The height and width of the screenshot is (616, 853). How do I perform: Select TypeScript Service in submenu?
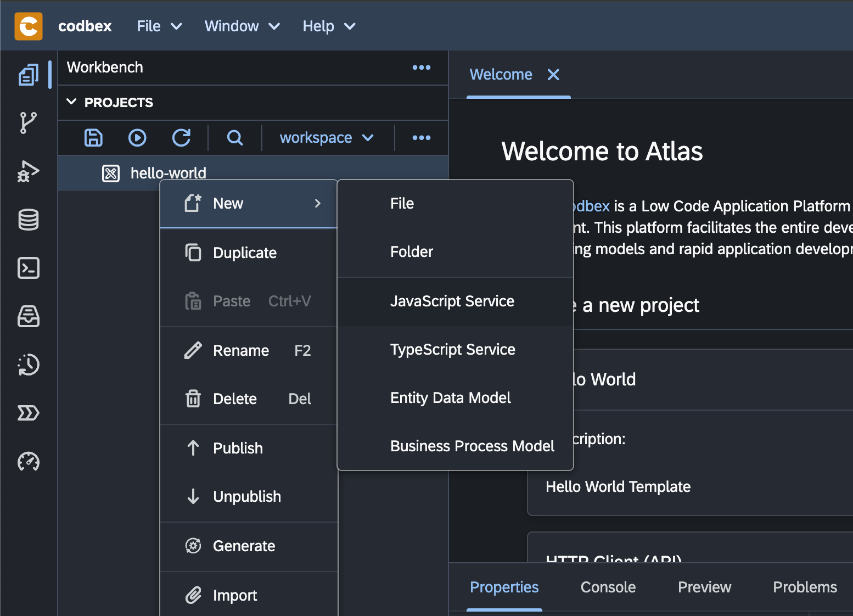point(455,350)
